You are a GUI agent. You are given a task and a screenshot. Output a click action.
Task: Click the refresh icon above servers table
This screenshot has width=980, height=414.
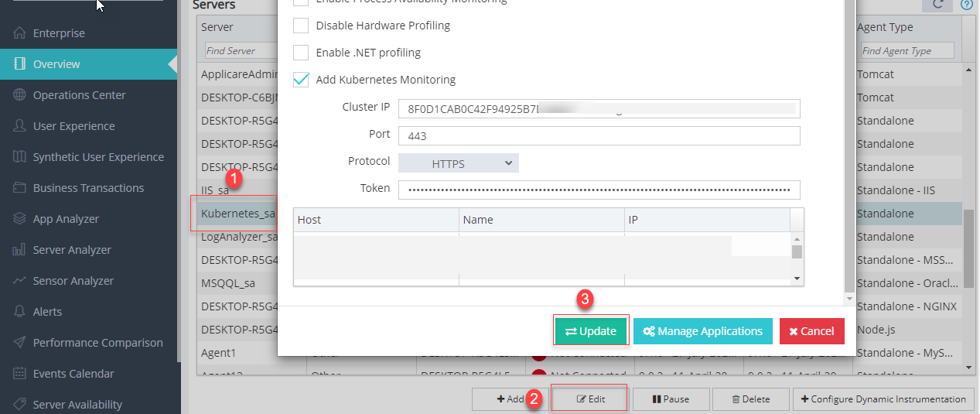(938, 4)
